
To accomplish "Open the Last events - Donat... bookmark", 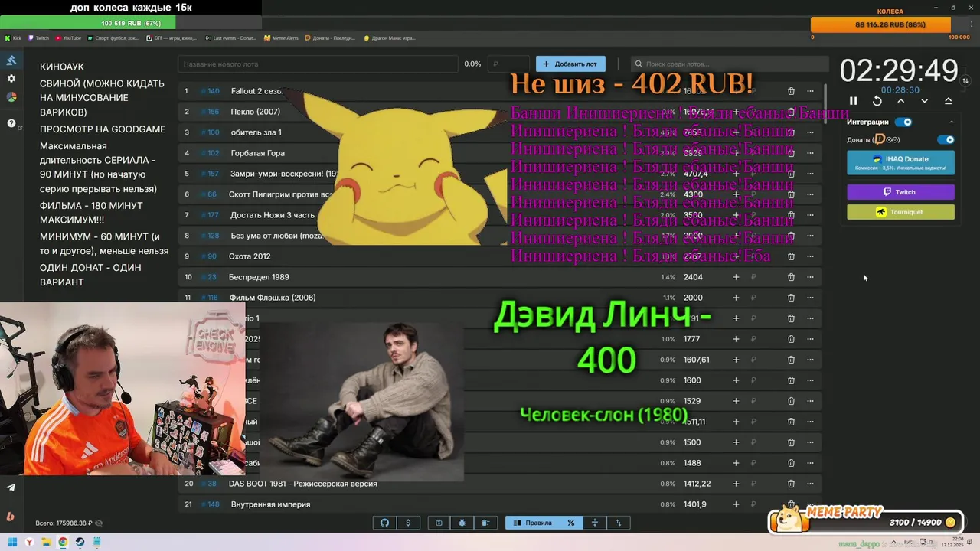I will (231, 37).
